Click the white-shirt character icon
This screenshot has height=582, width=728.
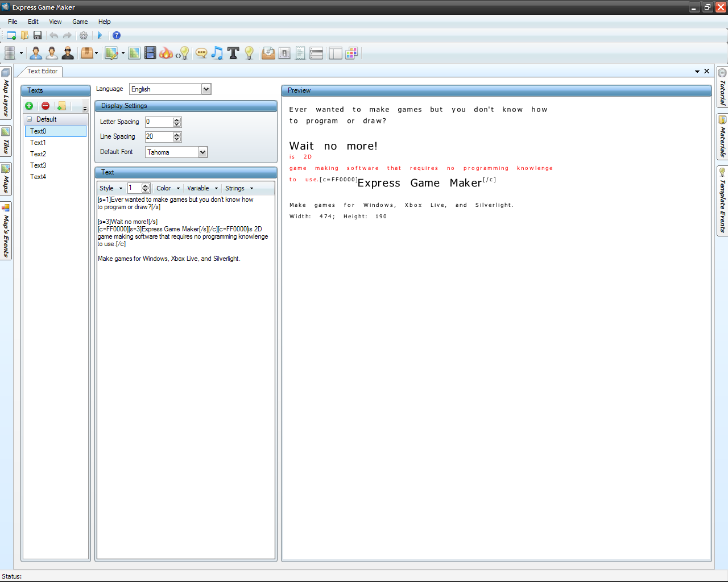(x=52, y=53)
